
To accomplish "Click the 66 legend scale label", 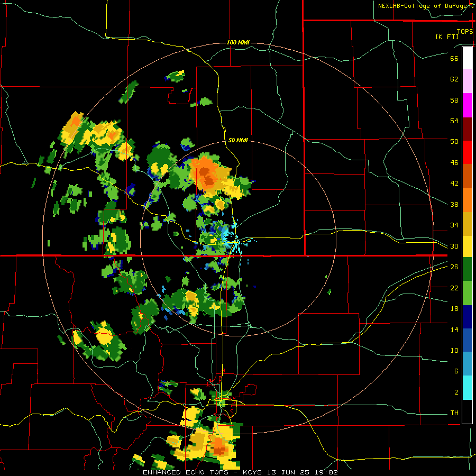I will [x=454, y=59].
